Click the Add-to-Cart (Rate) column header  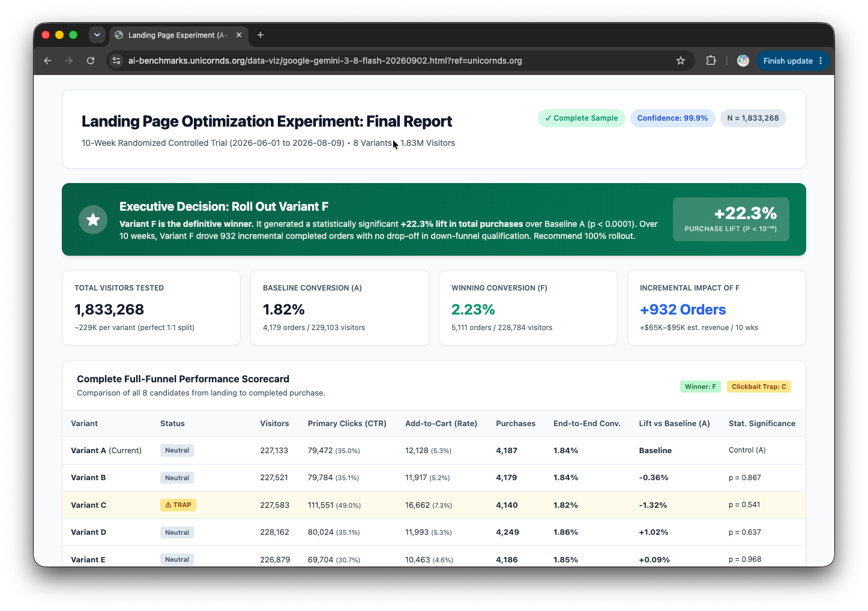(x=441, y=423)
